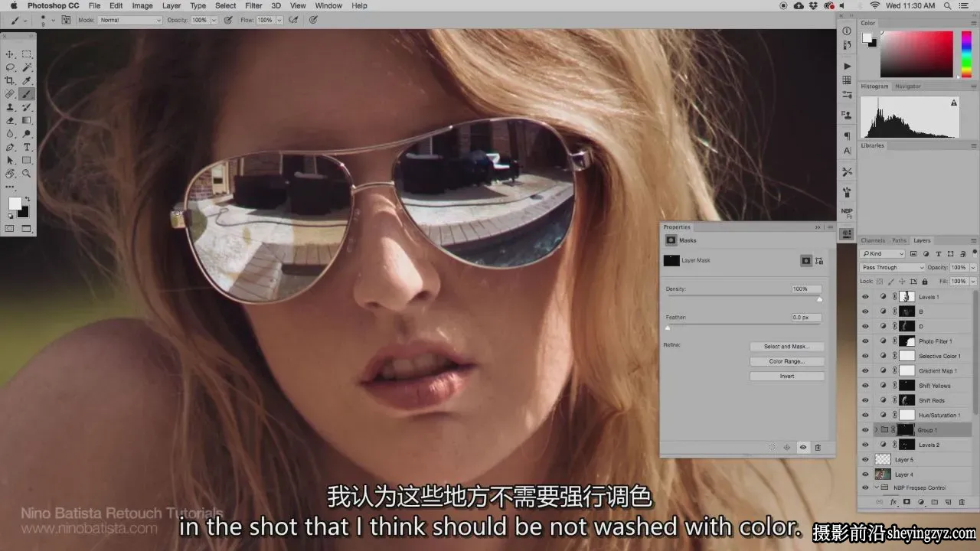
Task: Select the Magic Wand tool
Action: (x=27, y=67)
